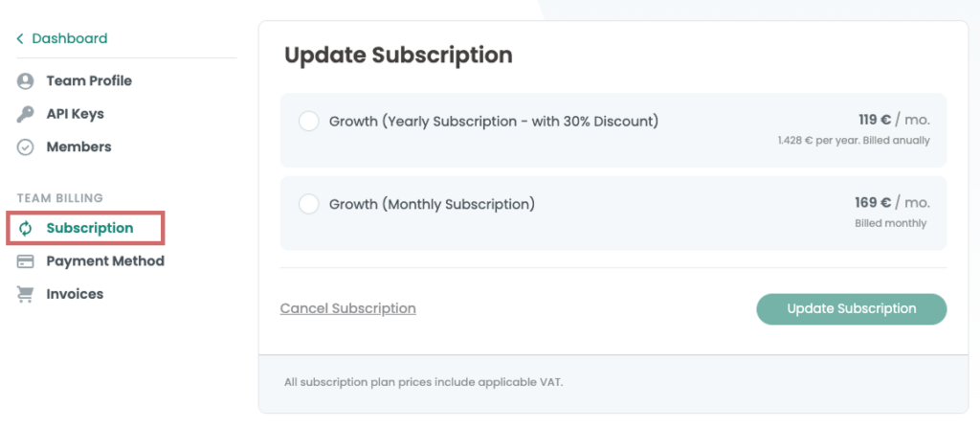Screen dimensions: 980x429
Task: Click the back chevron beside Dashboard
Action: pyautogui.click(x=20, y=38)
